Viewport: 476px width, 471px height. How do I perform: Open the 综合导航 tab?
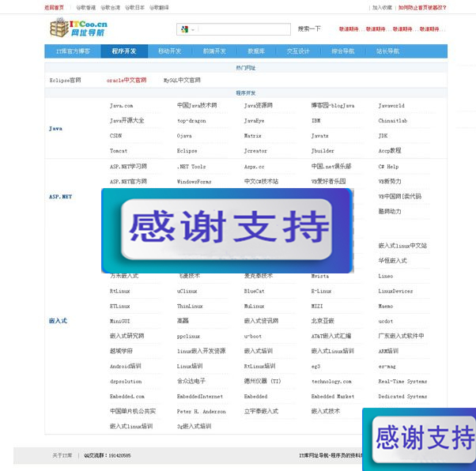click(x=342, y=51)
